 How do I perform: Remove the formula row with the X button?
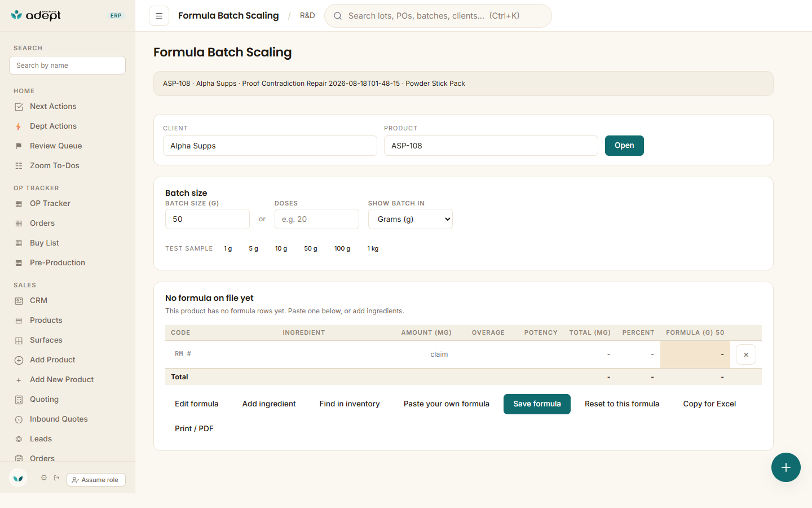746,354
